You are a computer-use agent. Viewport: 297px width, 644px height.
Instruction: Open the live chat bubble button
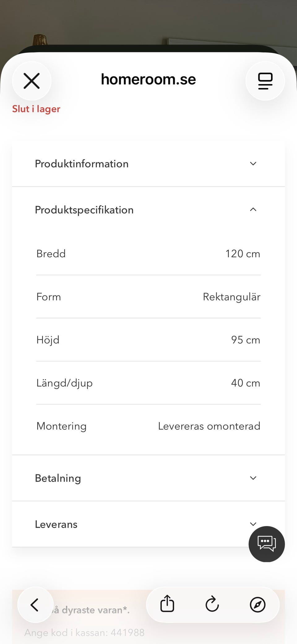(x=267, y=544)
